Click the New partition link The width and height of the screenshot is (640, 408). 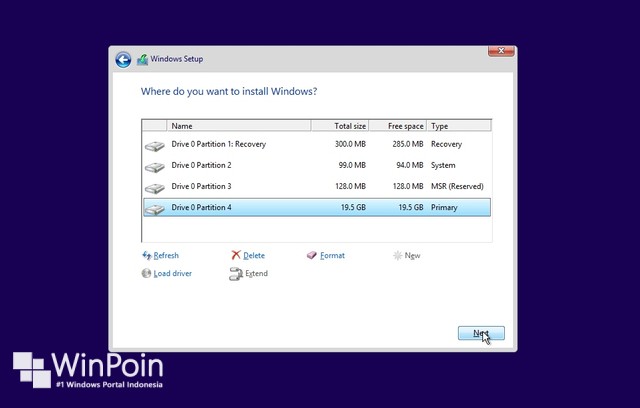(412, 255)
